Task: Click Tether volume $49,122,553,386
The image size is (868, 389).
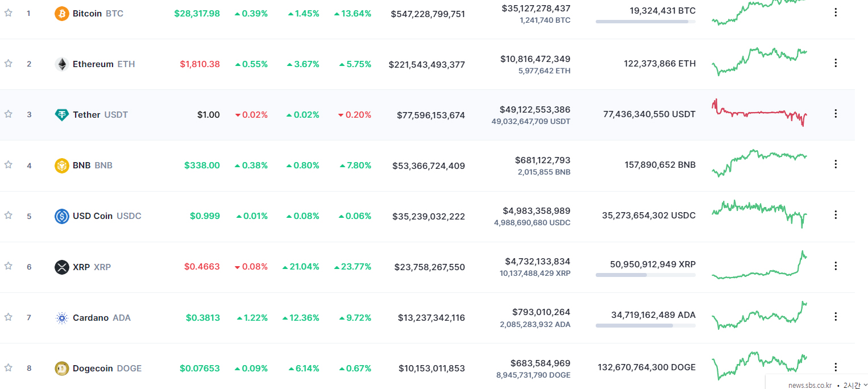Action: (535, 110)
